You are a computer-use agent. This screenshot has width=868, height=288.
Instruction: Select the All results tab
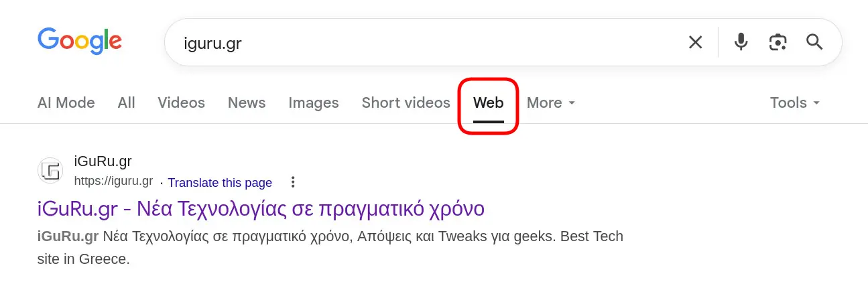tap(127, 103)
